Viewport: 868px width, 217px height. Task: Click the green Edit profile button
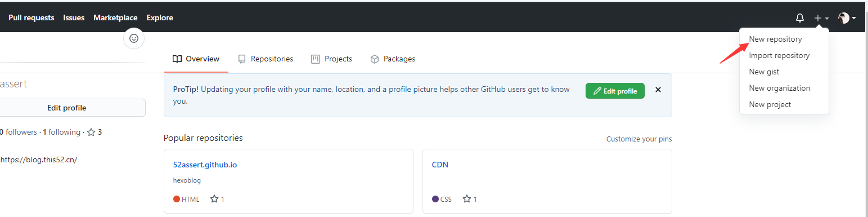coord(615,91)
